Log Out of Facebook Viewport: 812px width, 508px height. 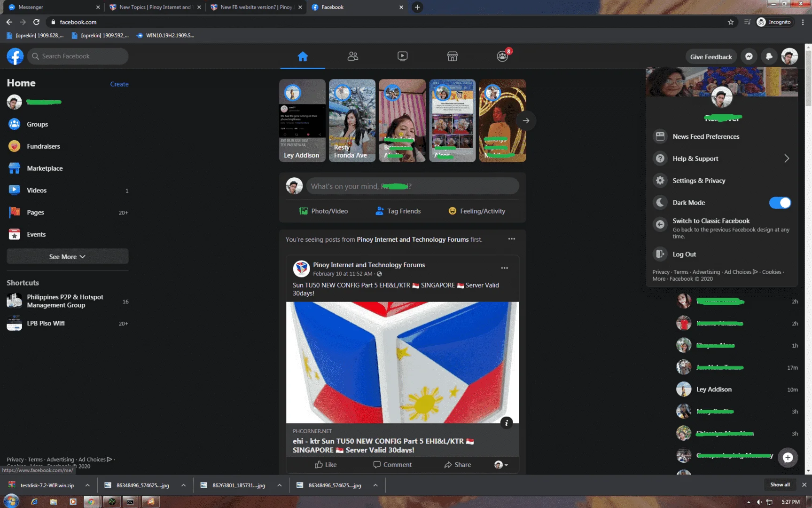722,254
